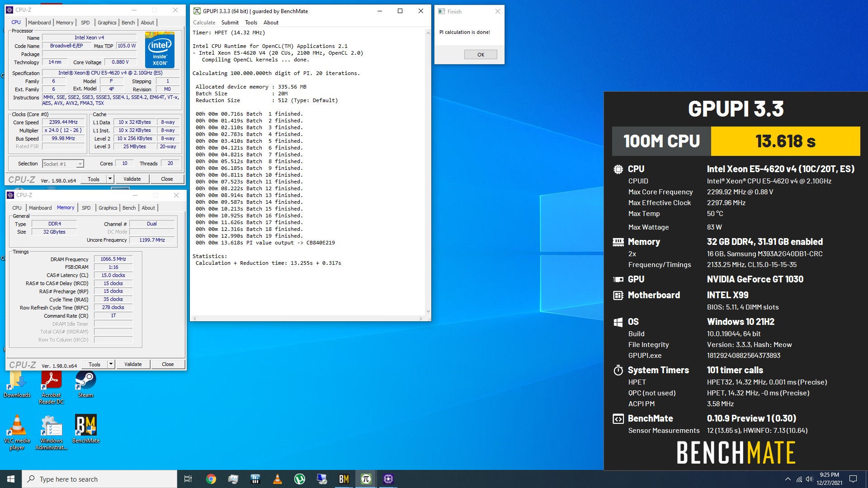Switch to GPUPI via the pi taskbar icon
The width and height of the screenshot is (868, 488).
[x=366, y=479]
